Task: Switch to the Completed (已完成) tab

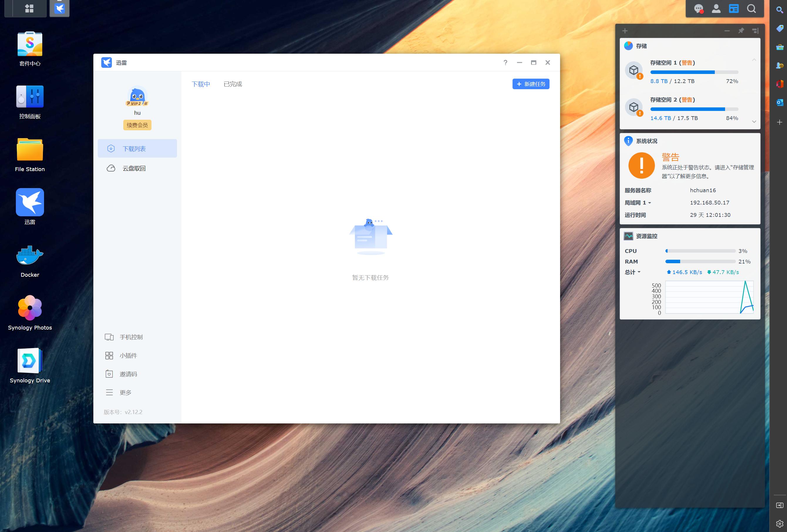Action: pos(233,84)
